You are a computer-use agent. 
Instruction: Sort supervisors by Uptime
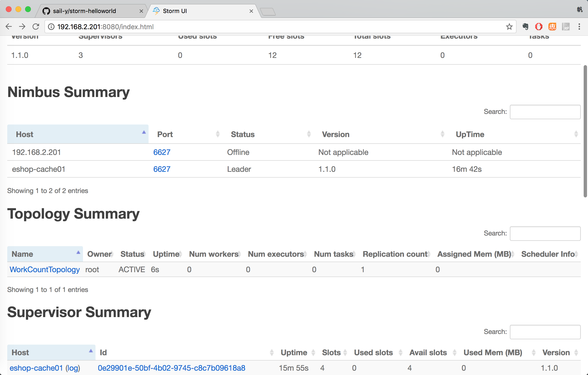297,353
